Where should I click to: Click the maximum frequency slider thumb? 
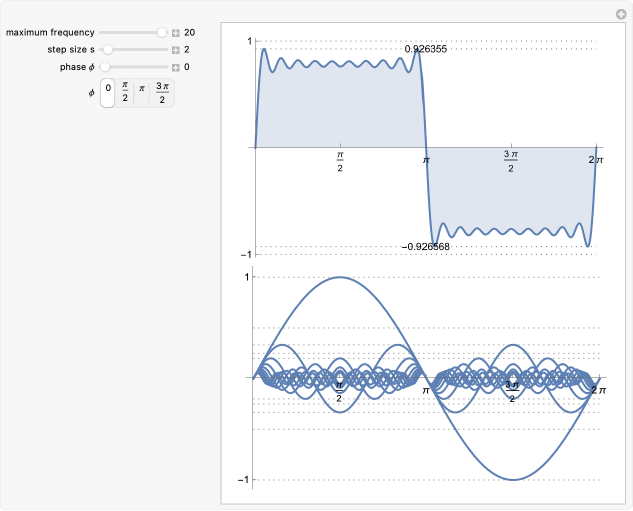(162, 32)
